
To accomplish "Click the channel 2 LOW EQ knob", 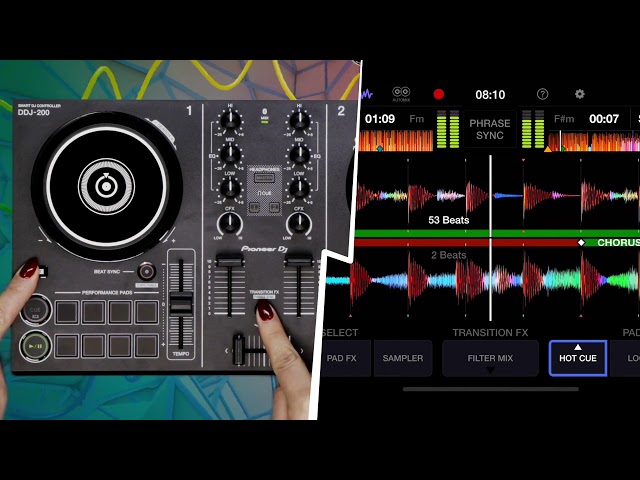I will coord(299,188).
